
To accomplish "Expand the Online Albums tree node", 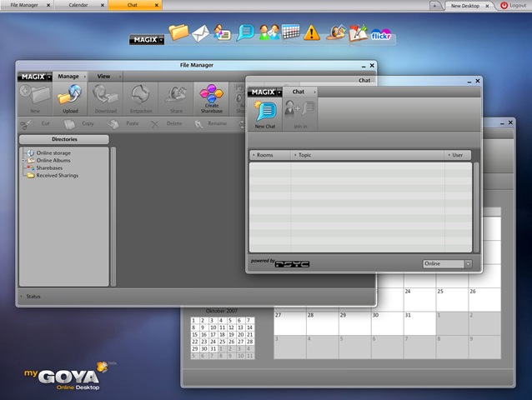I will click(23, 160).
